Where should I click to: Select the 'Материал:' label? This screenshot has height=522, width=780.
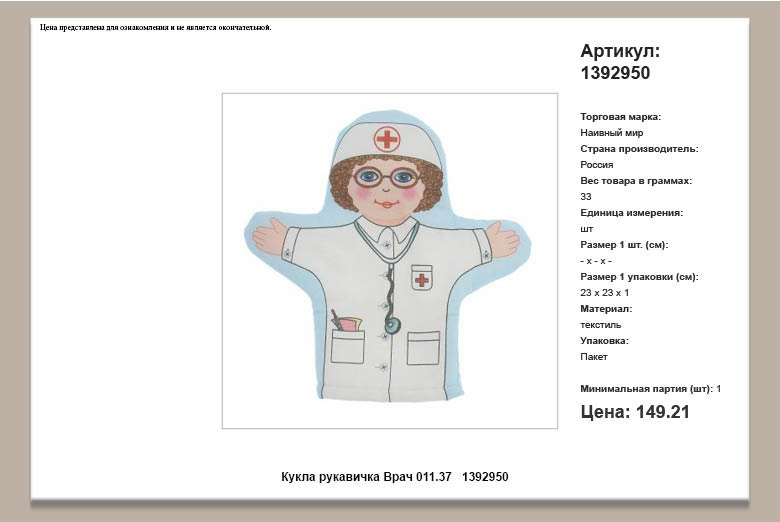[x=606, y=309]
